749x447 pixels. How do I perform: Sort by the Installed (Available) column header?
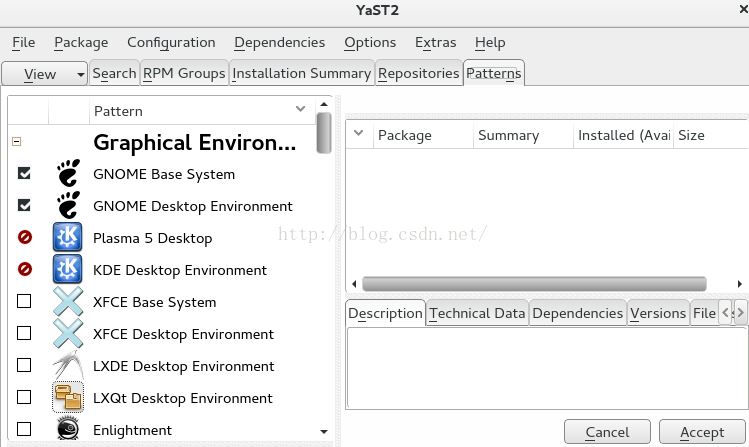click(x=623, y=135)
